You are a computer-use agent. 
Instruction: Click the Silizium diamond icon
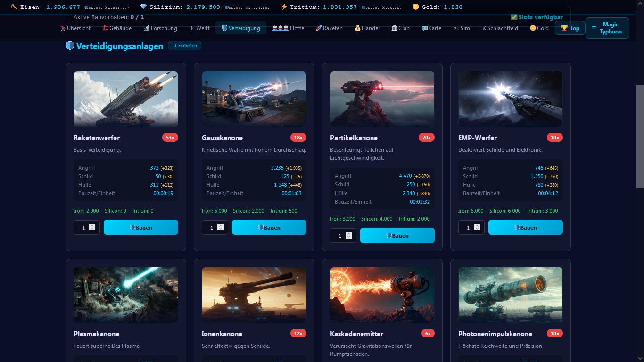[x=143, y=7]
